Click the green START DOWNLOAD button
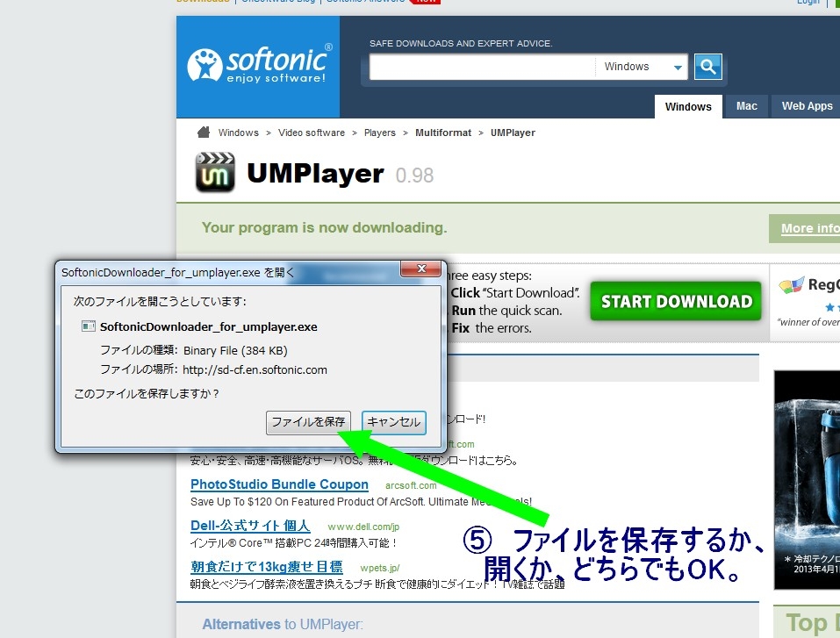The image size is (840, 638). pyautogui.click(x=676, y=301)
